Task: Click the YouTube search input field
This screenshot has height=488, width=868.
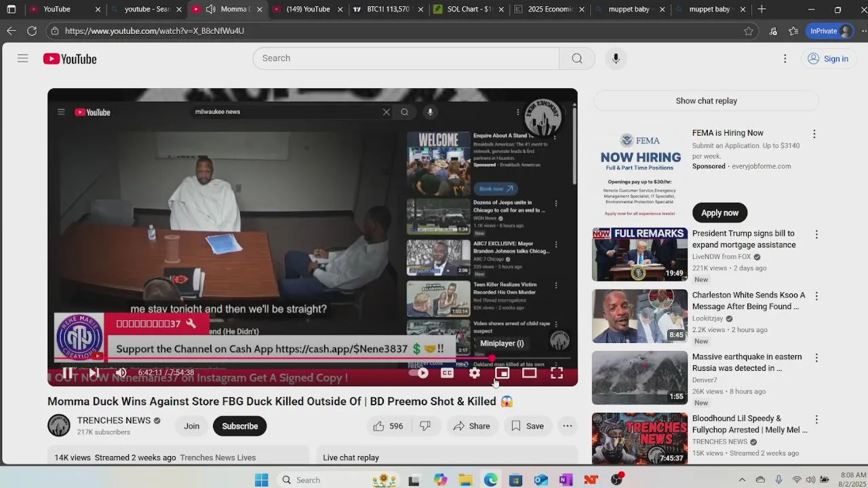Action: click(x=406, y=58)
